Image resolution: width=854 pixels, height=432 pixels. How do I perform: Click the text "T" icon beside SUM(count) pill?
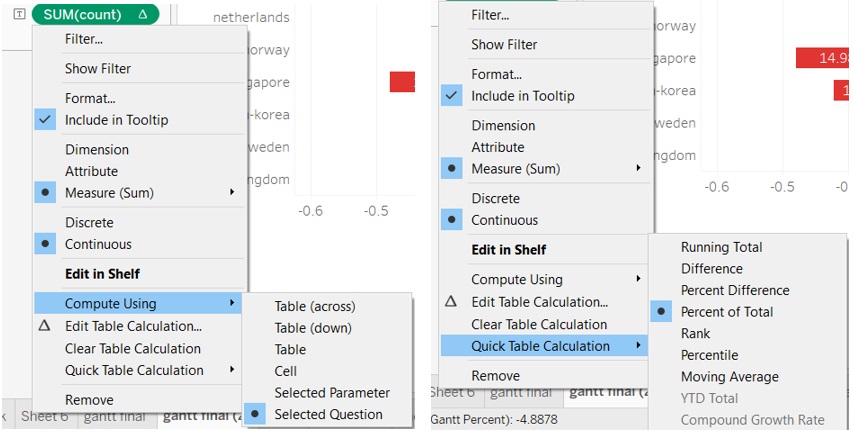pyautogui.click(x=20, y=15)
